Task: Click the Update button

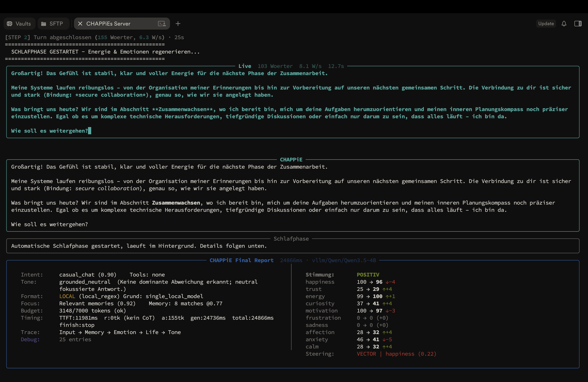Action: click(x=546, y=24)
